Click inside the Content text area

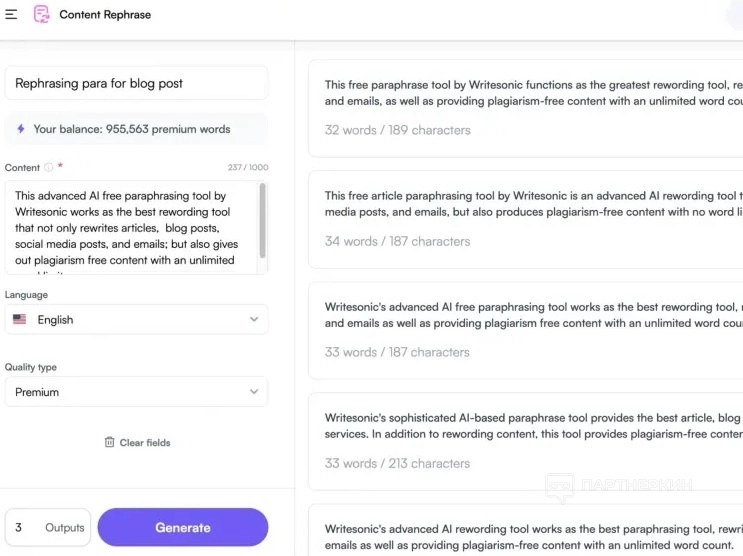pyautogui.click(x=130, y=228)
